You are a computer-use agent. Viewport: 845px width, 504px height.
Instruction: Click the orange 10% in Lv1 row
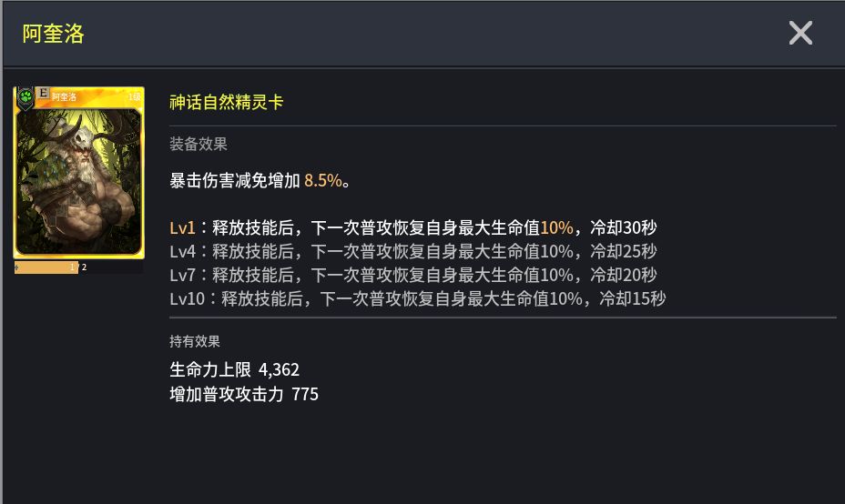click(556, 227)
